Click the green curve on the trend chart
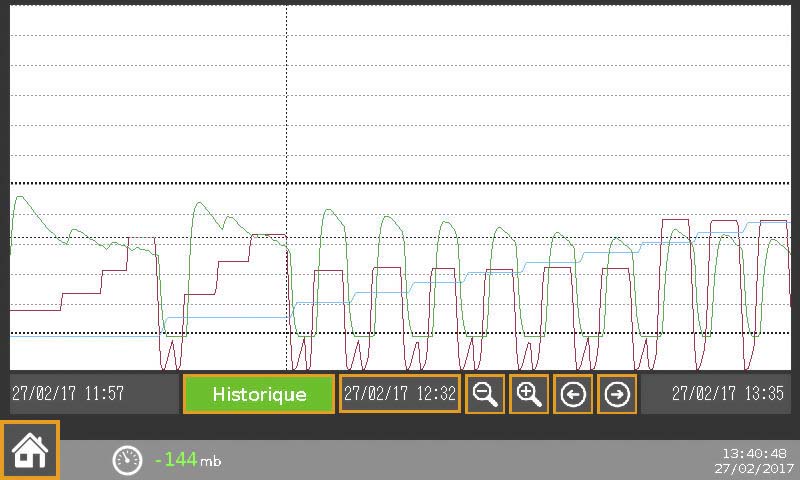This screenshot has width=800, height=480. 200,204
